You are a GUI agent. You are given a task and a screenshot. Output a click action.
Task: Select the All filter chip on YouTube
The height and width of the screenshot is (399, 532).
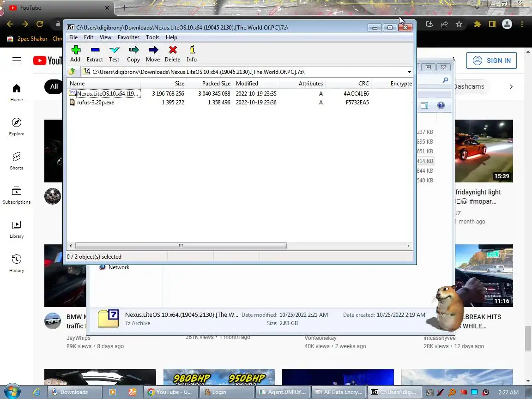click(x=54, y=86)
